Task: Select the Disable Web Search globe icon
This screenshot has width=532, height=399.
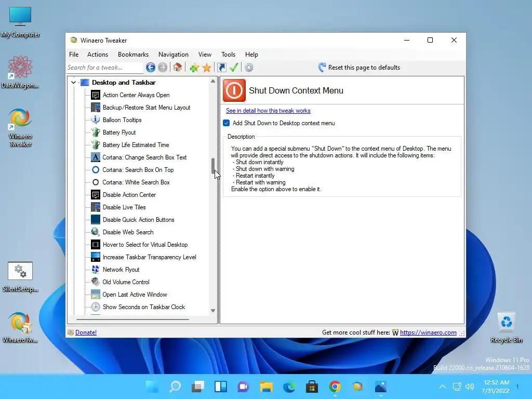Action: coord(96,232)
